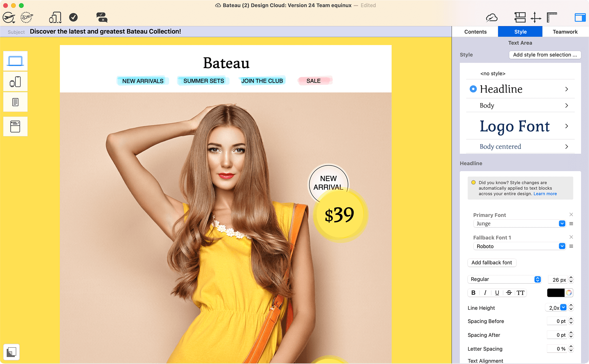
Task: Adjust Line Height stepper arrows
Action: [571, 307]
